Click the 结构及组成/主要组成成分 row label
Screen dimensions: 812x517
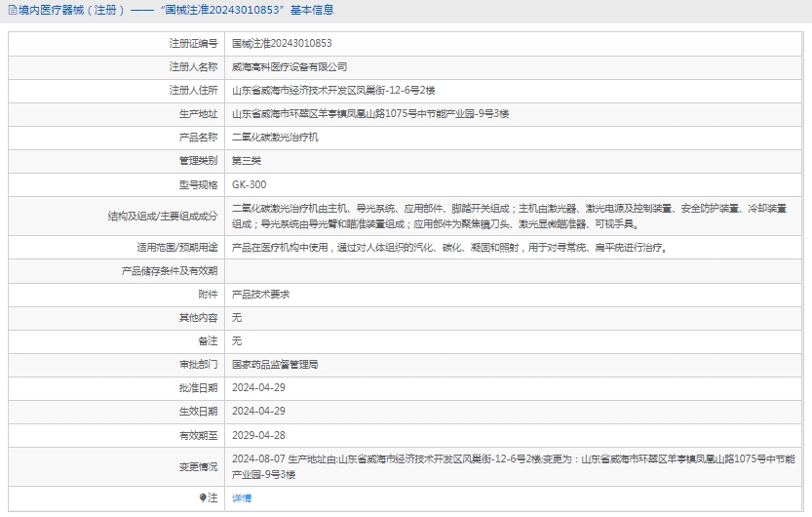162,216
